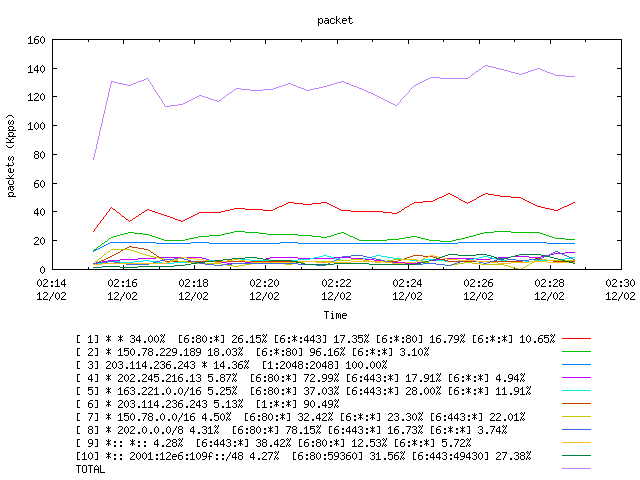Viewport: 640px width, 480px height.
Task: Click the royal blue legend line for entry 8
Action: (576, 429)
